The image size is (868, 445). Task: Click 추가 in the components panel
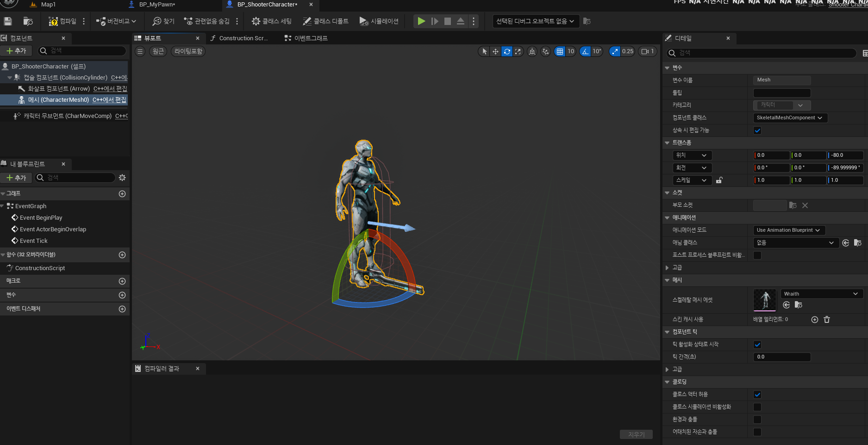tap(16, 51)
